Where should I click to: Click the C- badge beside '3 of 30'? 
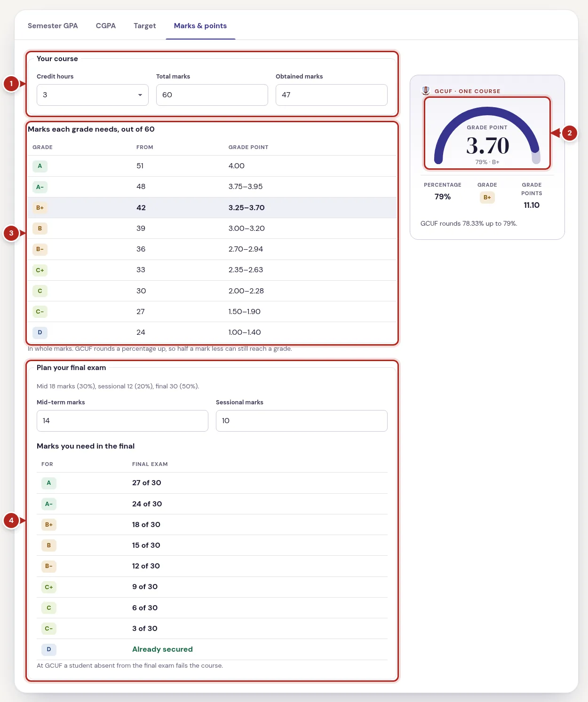pos(49,629)
